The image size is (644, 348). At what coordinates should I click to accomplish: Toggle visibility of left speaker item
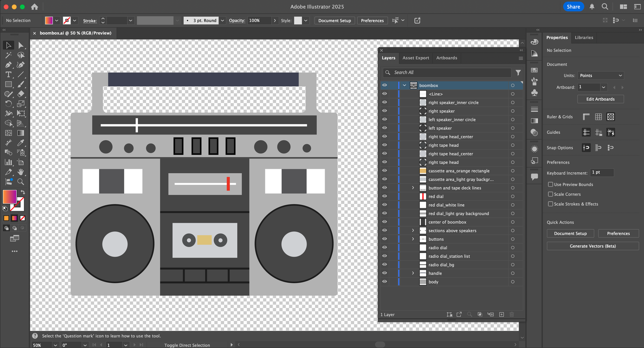pos(384,128)
